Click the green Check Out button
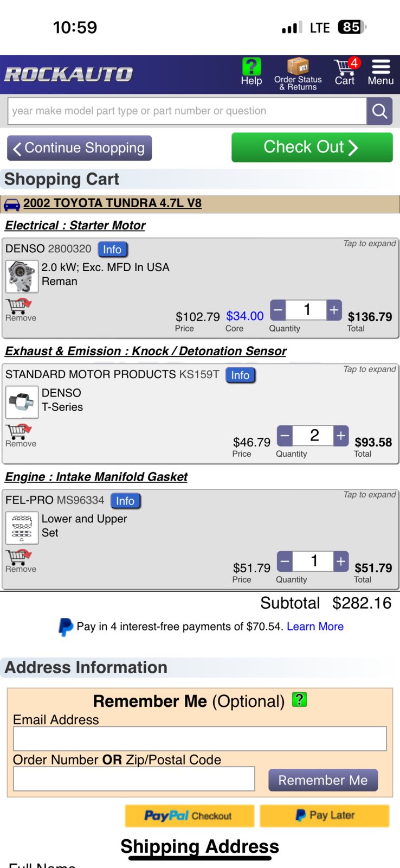This screenshot has height=868, width=400. coord(312,147)
